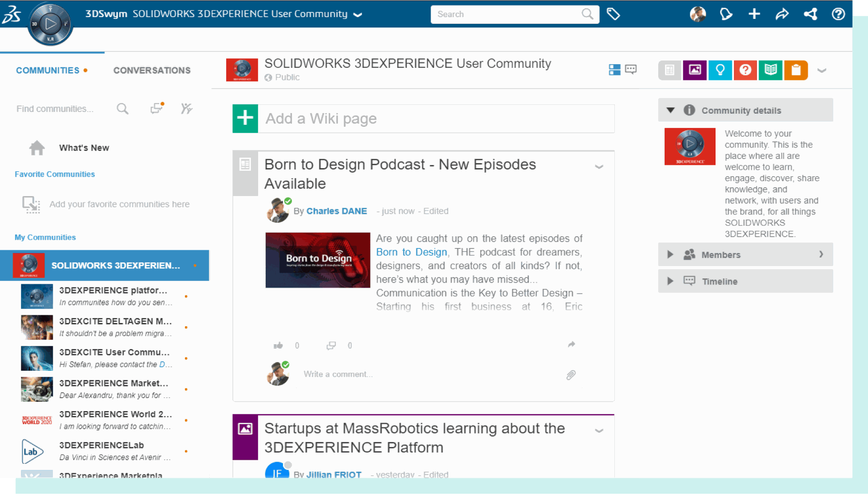Viewport: 868px width, 496px height.
Task: Open the user profile avatar
Action: point(698,14)
